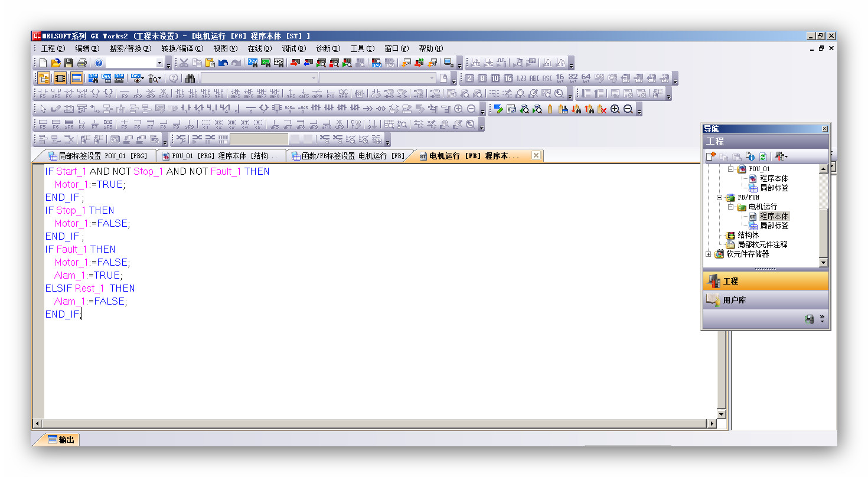The width and height of the screenshot is (868, 477).
Task: Click the Save project icon
Action: pyautogui.click(x=69, y=63)
